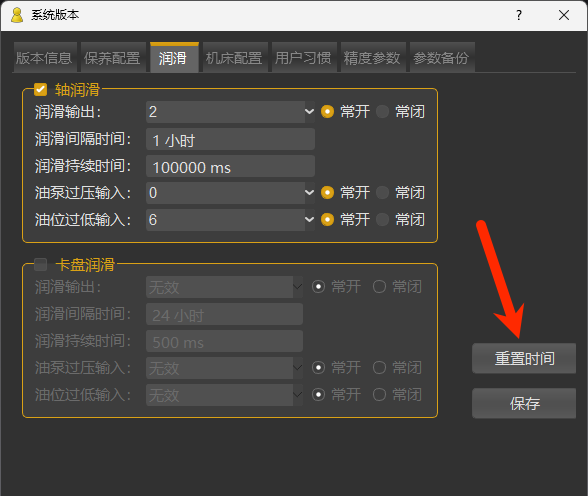The height and width of the screenshot is (496, 588).
Task: Toggle the 轴润滑 checkbox
Action: [x=40, y=90]
